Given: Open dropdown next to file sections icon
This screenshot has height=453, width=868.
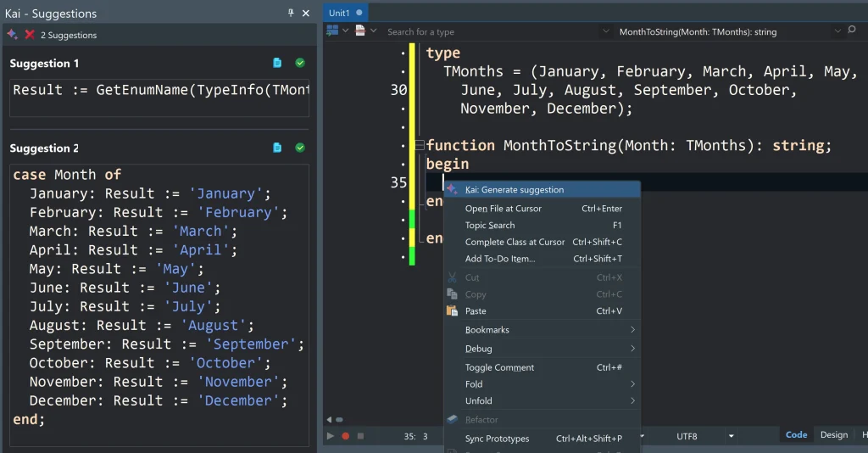Looking at the screenshot, I should click(374, 31).
